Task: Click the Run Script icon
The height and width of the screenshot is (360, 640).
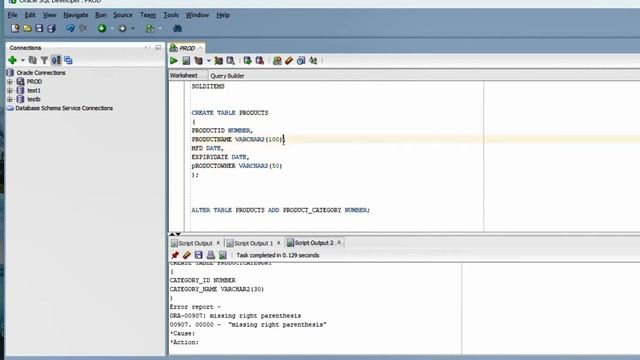Action: point(186,61)
